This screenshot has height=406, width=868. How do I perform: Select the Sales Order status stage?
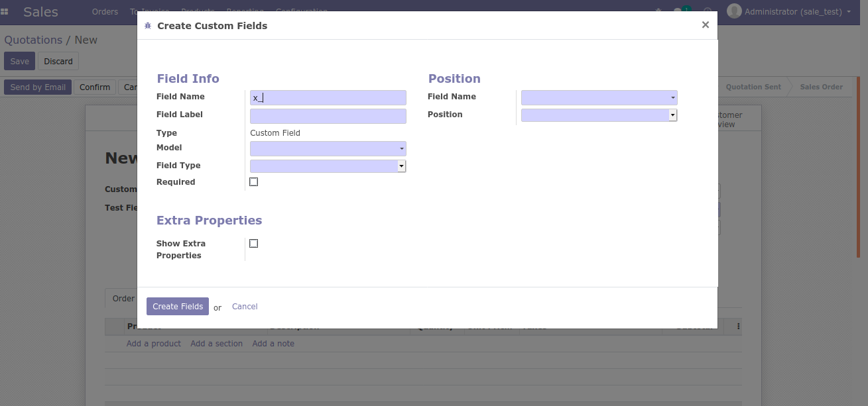(x=821, y=87)
